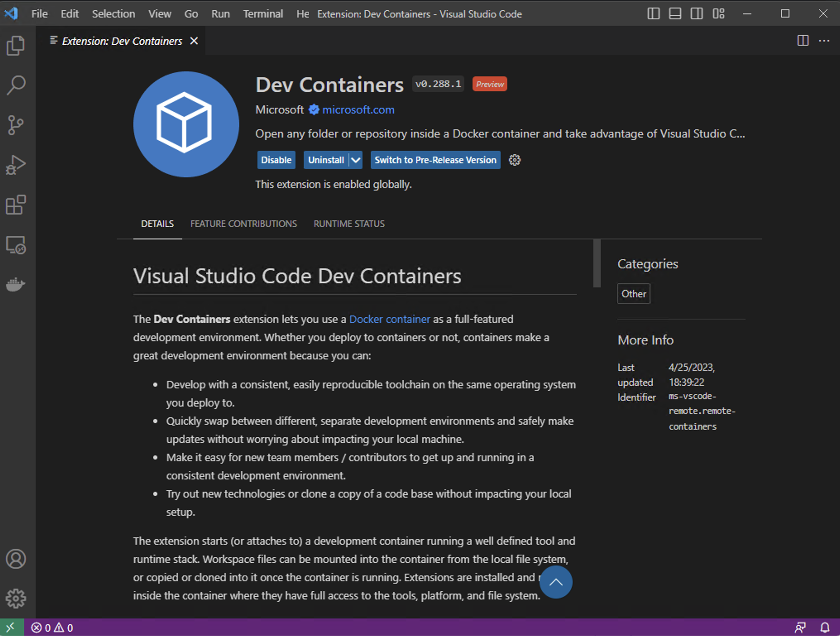Open the Remote Explorer view icon
This screenshot has width=840, height=636.
[x=16, y=245]
